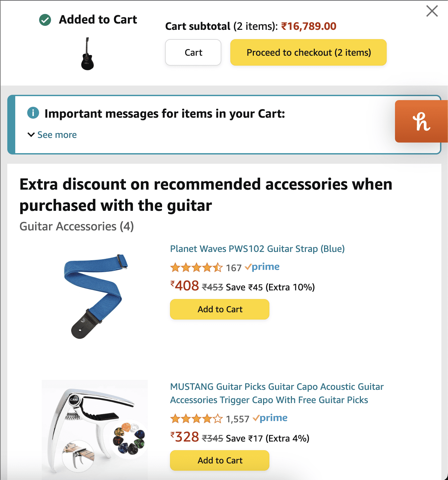Proceed to checkout with 2 items
This screenshot has height=480, width=448.
click(308, 52)
